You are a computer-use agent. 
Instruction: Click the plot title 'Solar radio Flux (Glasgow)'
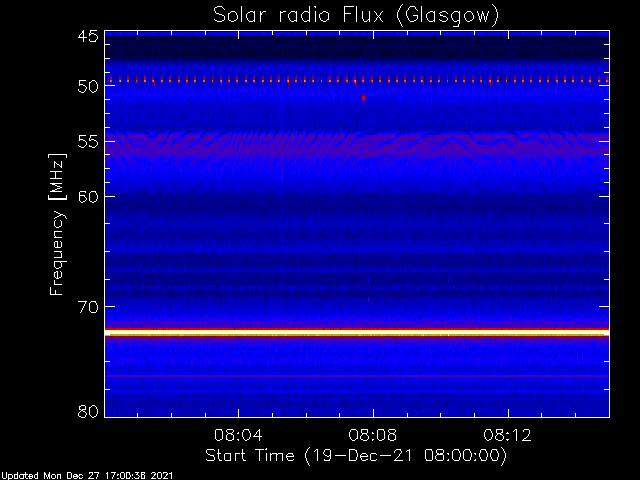tap(356, 16)
